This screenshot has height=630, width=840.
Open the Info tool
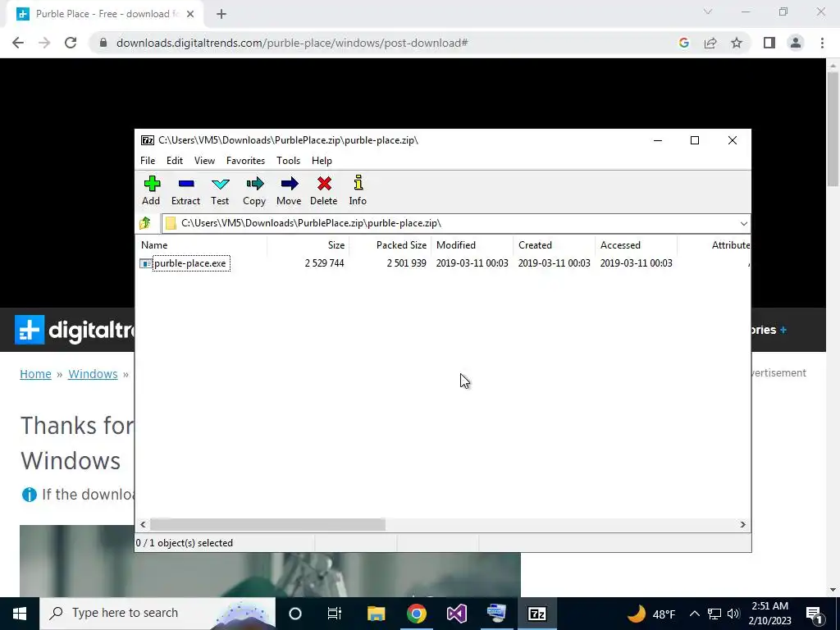pyautogui.click(x=358, y=190)
